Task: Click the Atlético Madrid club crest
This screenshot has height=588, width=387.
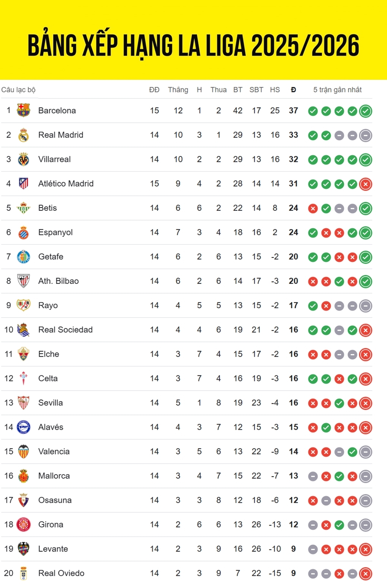Action: (23, 184)
